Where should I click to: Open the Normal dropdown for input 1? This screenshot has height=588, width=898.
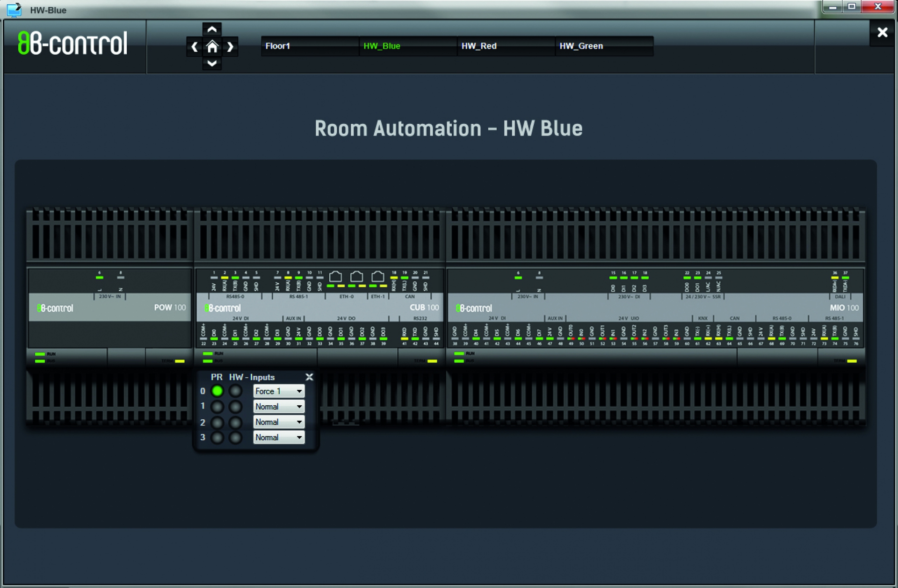279,407
